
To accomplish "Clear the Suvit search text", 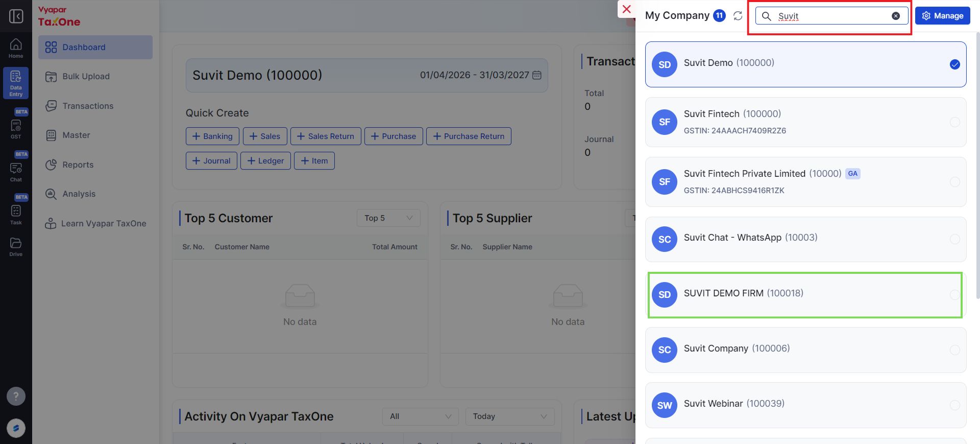I will pyautogui.click(x=896, y=16).
